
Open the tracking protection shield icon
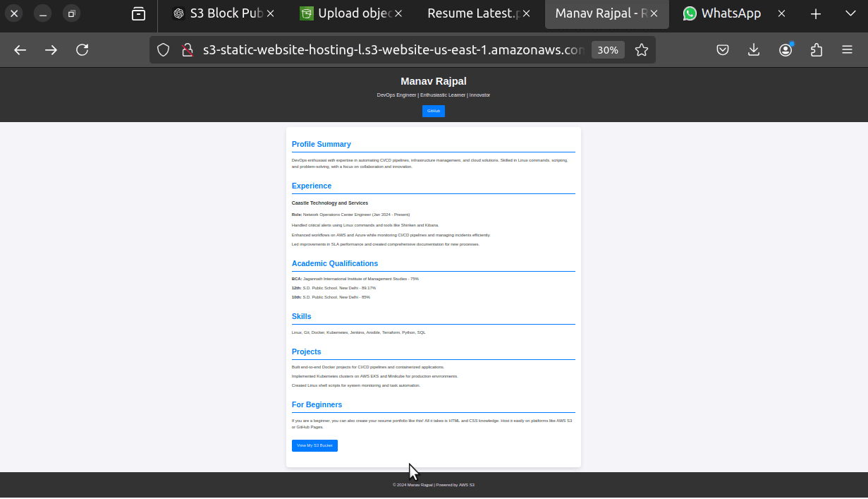[x=163, y=50]
